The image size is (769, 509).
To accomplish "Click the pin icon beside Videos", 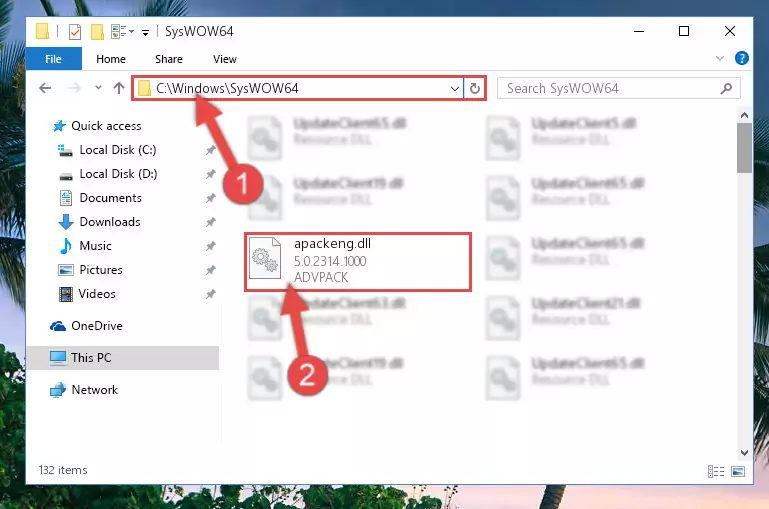I will pos(210,294).
